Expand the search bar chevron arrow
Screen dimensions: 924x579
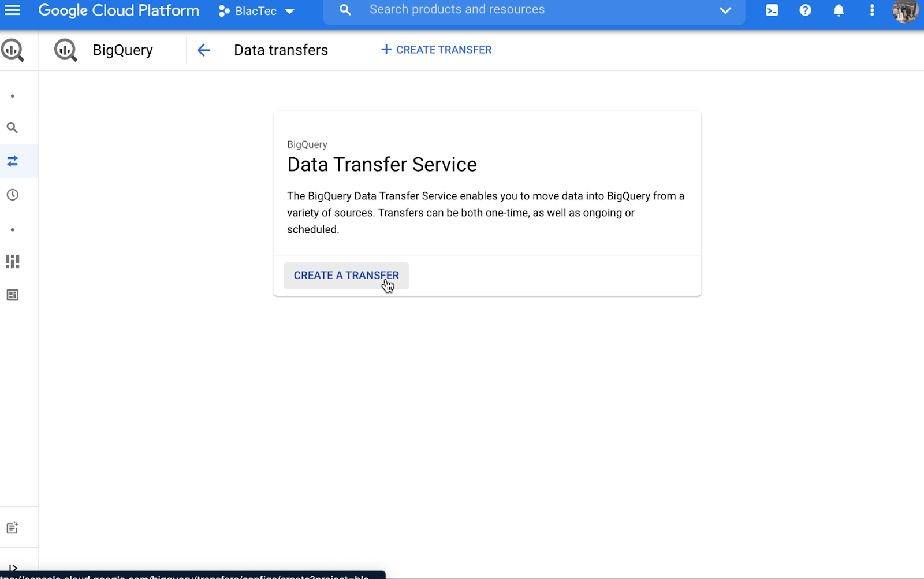pos(725,10)
